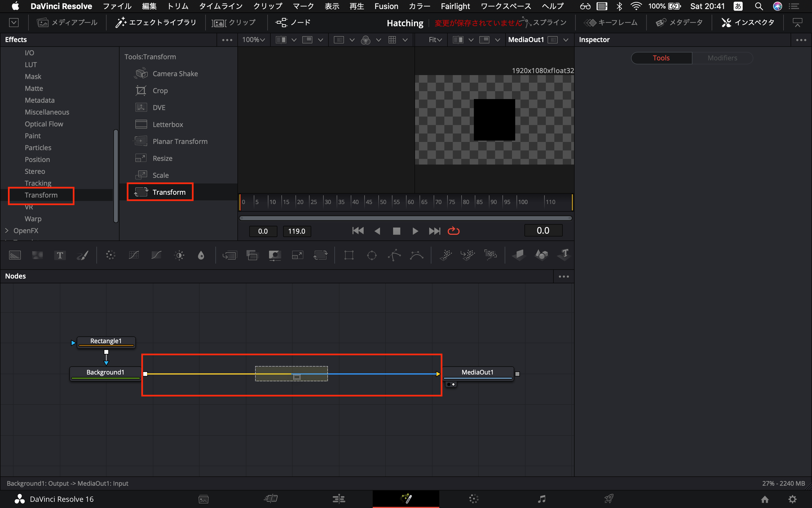Image resolution: width=812 pixels, height=508 pixels.
Task: Add a Background node from toolbar
Action: tap(15, 255)
